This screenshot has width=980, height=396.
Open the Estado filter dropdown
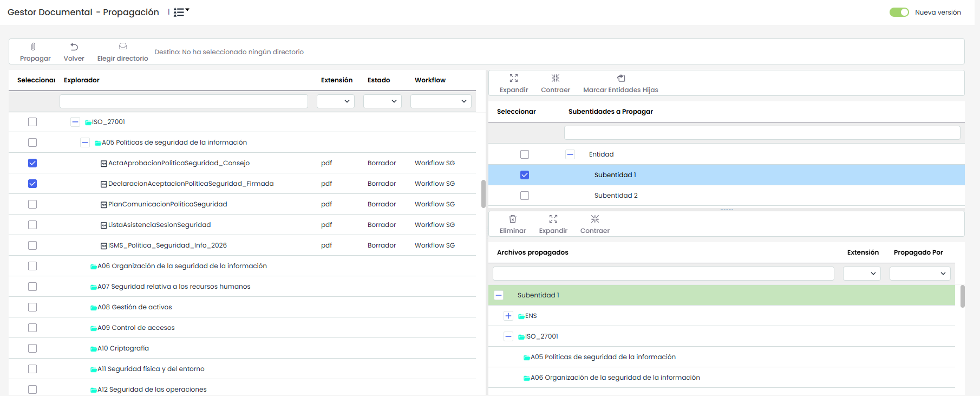click(x=382, y=101)
